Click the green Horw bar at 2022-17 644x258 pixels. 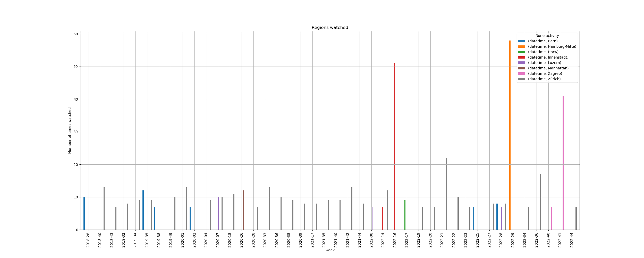click(405, 215)
